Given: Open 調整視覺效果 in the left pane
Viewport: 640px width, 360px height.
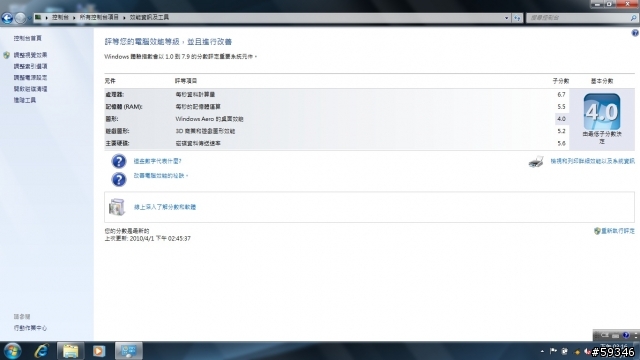Looking at the screenshot, I should [x=30, y=55].
